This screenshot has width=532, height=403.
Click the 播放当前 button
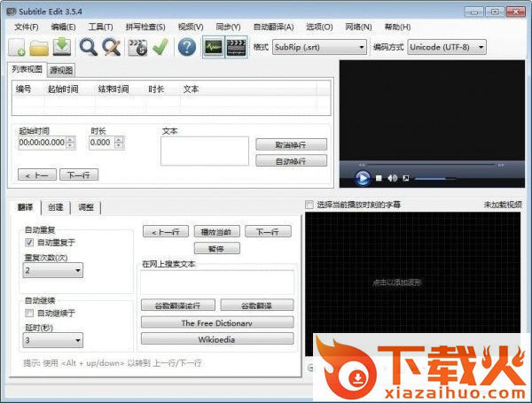pyautogui.click(x=216, y=232)
